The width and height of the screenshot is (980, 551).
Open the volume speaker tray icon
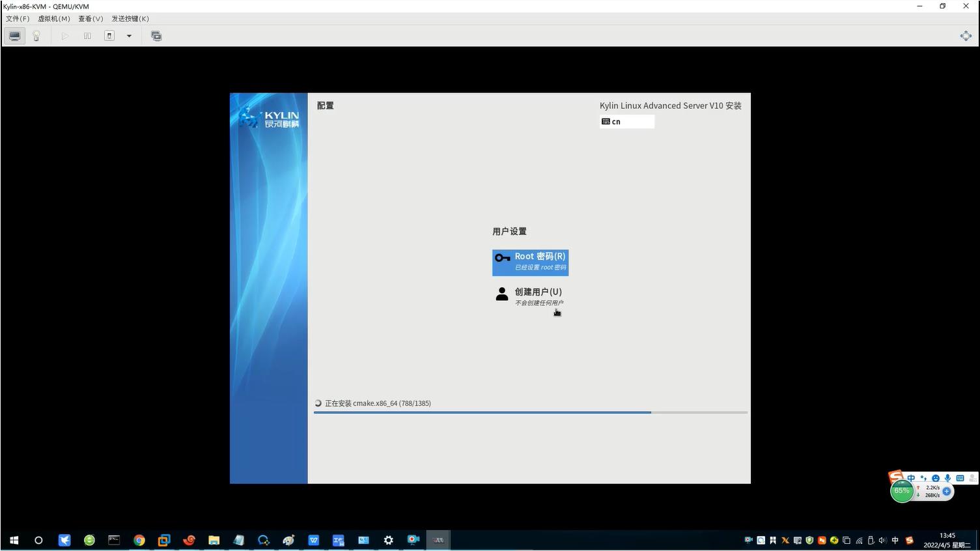click(x=882, y=540)
